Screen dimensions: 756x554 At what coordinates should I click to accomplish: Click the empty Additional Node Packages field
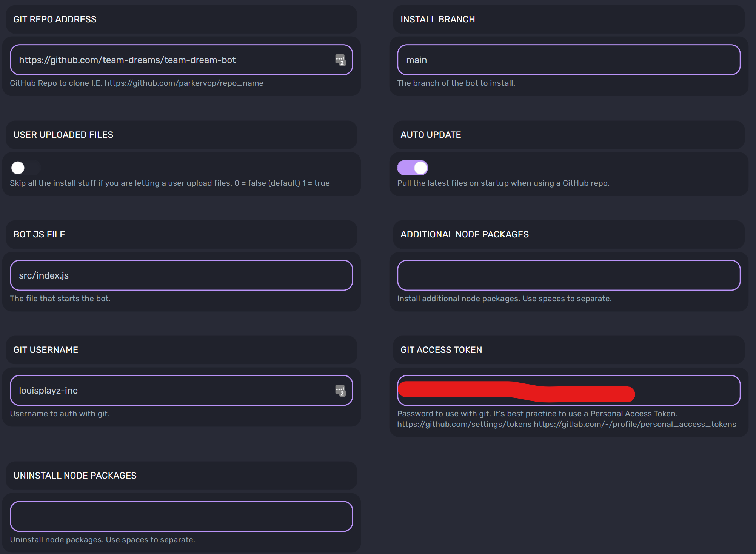[x=566, y=275]
